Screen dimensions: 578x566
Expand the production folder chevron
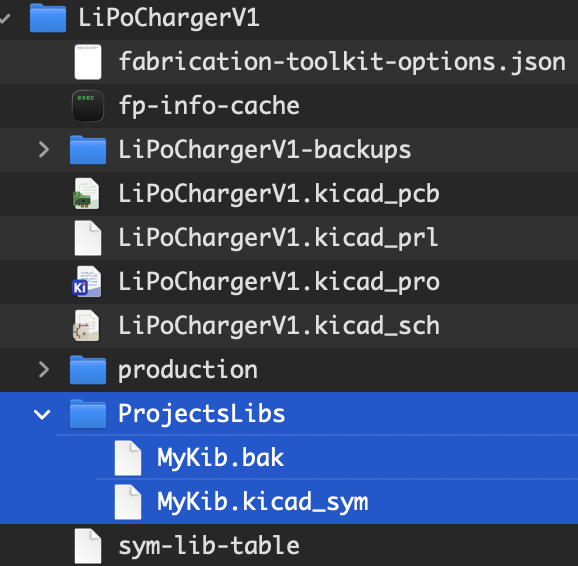[44, 369]
